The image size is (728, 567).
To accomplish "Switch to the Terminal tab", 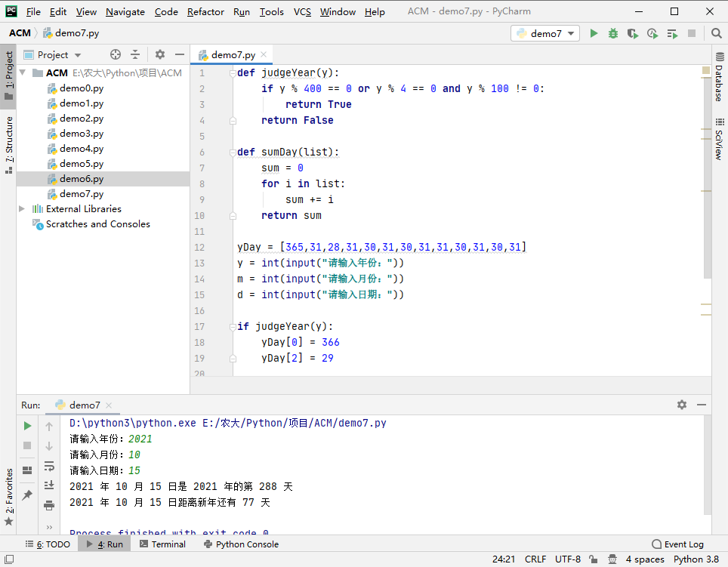I will click(162, 544).
